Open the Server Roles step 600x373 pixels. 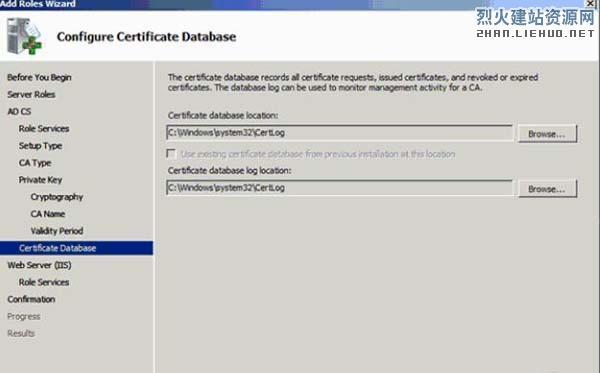(x=31, y=94)
